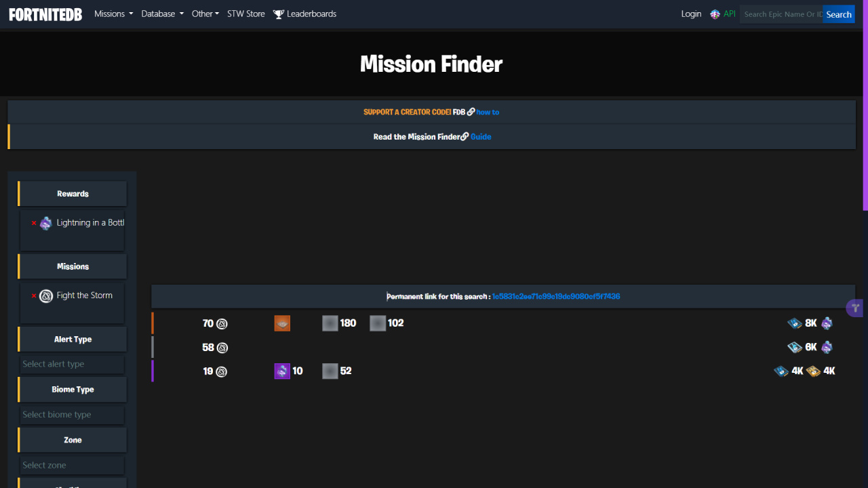
Task: Open the Mission Finder Guide link
Action: pyautogui.click(x=481, y=137)
